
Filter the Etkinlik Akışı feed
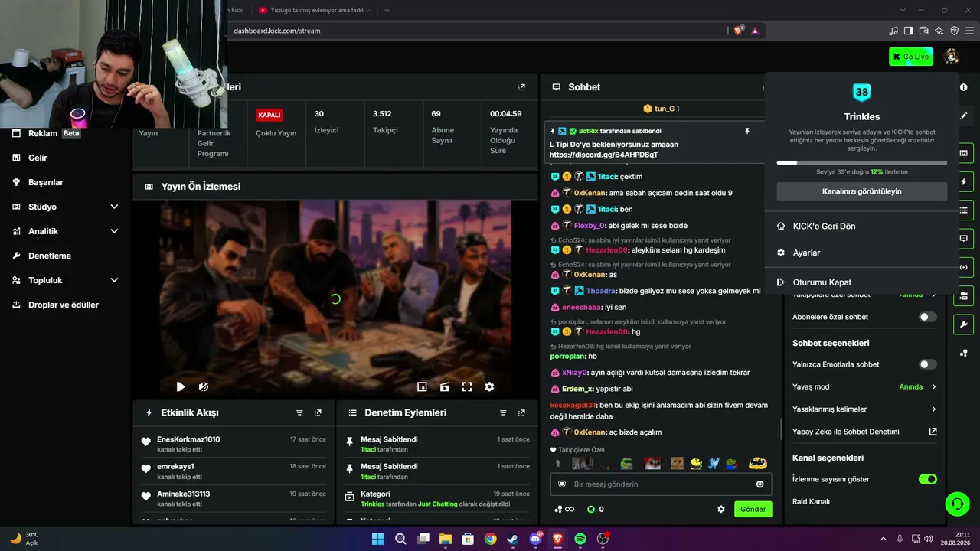coord(299,413)
